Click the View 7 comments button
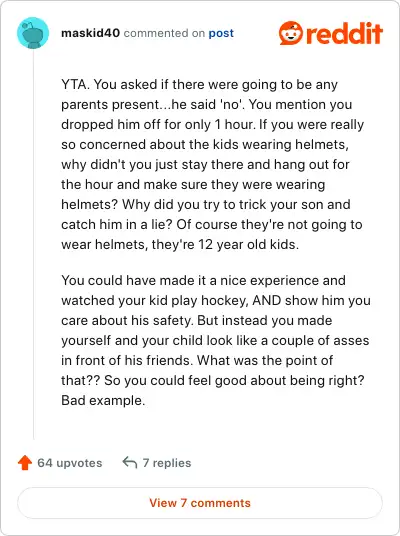Image resolution: width=400 pixels, height=536 pixels. [x=200, y=503]
